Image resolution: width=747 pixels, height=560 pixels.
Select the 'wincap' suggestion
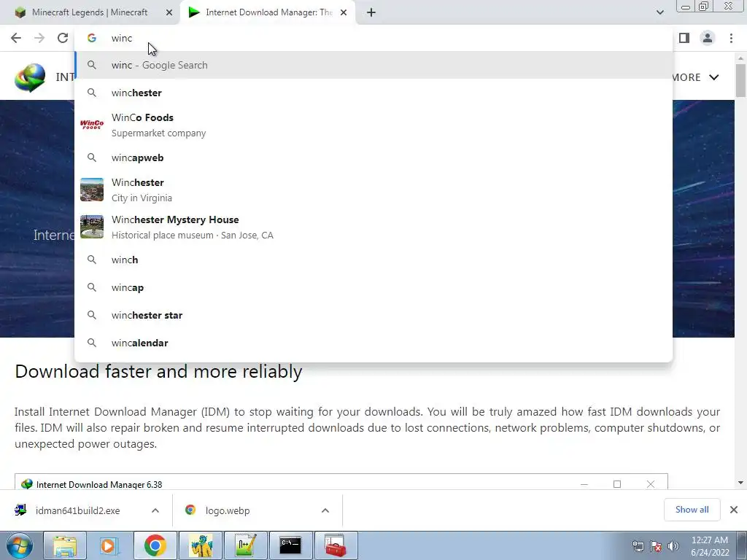tap(373, 287)
